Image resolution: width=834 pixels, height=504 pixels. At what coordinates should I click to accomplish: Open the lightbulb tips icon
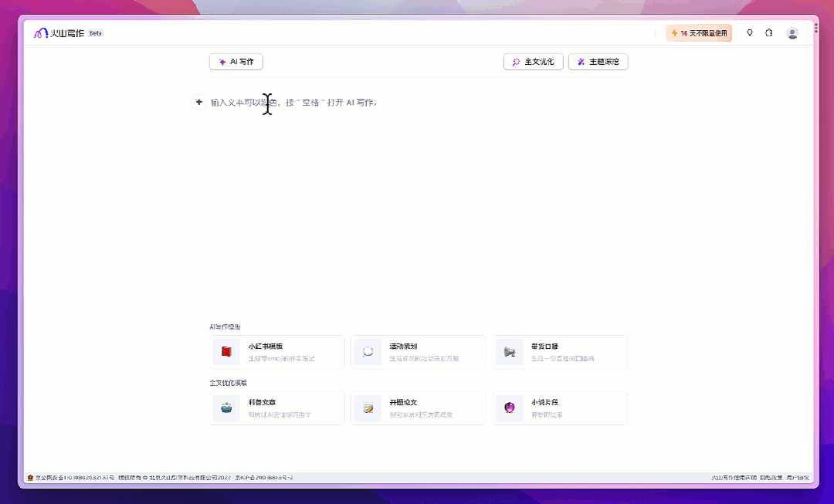click(x=749, y=32)
